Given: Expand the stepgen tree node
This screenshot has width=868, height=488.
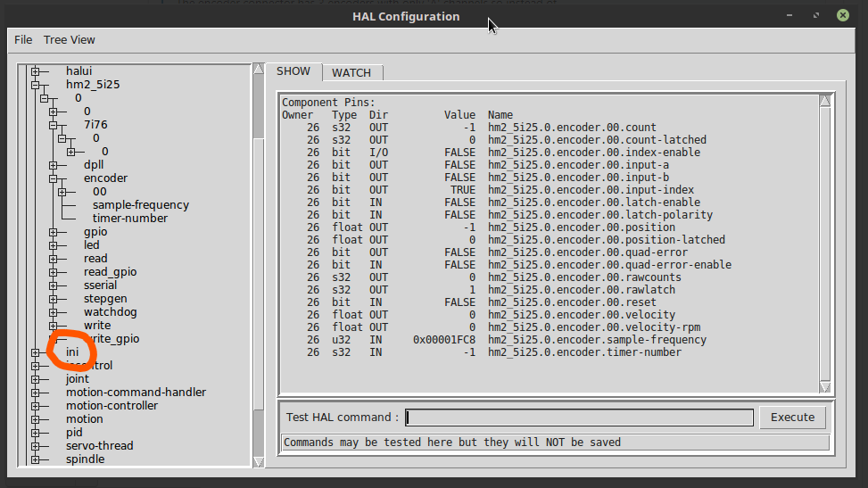Looking at the screenshot, I should point(54,299).
